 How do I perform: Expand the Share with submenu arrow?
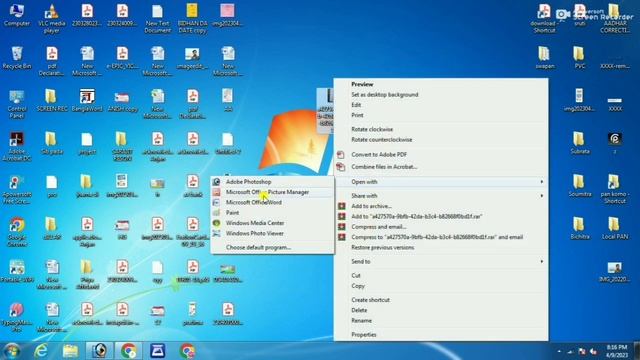tap(542, 196)
